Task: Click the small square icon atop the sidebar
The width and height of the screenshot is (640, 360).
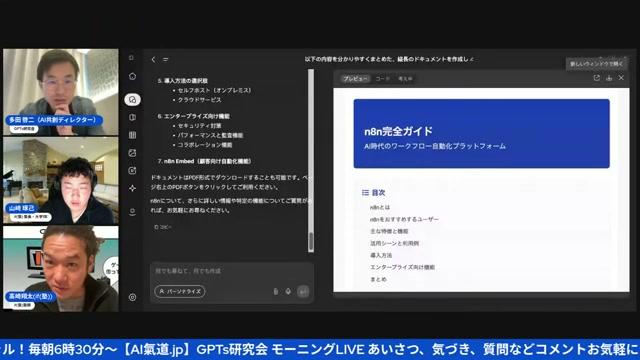Action: [x=131, y=58]
